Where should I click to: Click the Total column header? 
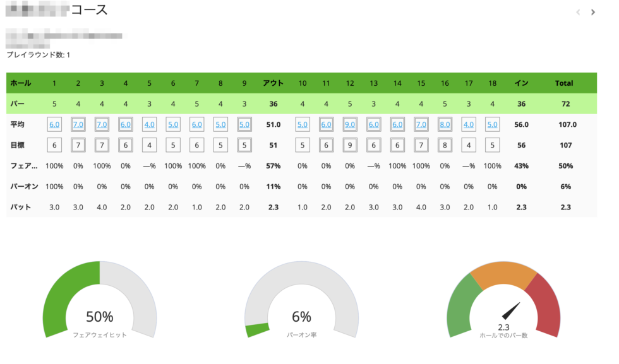pos(564,83)
